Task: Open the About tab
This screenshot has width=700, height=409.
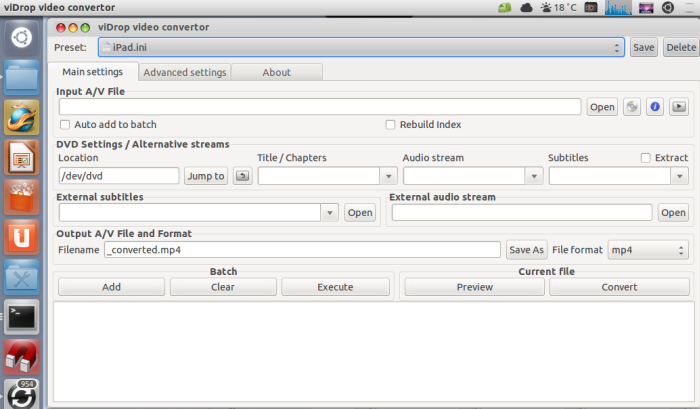Action: (277, 72)
